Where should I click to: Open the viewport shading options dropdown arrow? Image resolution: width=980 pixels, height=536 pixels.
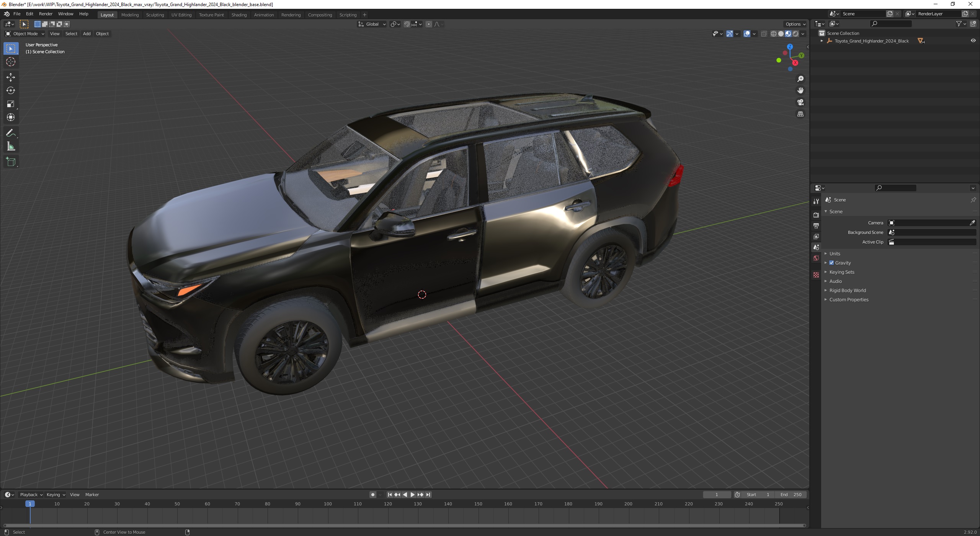pyautogui.click(x=803, y=34)
